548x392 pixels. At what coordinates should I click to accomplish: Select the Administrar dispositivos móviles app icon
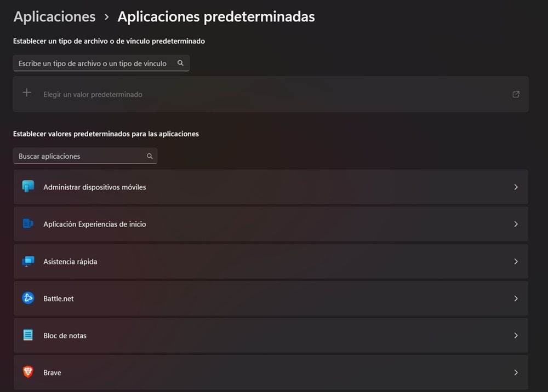click(28, 187)
